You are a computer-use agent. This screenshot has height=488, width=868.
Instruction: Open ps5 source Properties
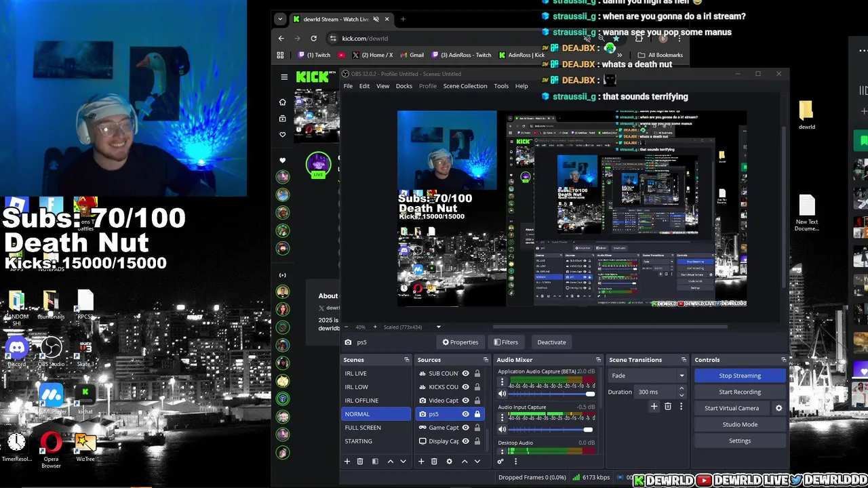point(460,342)
